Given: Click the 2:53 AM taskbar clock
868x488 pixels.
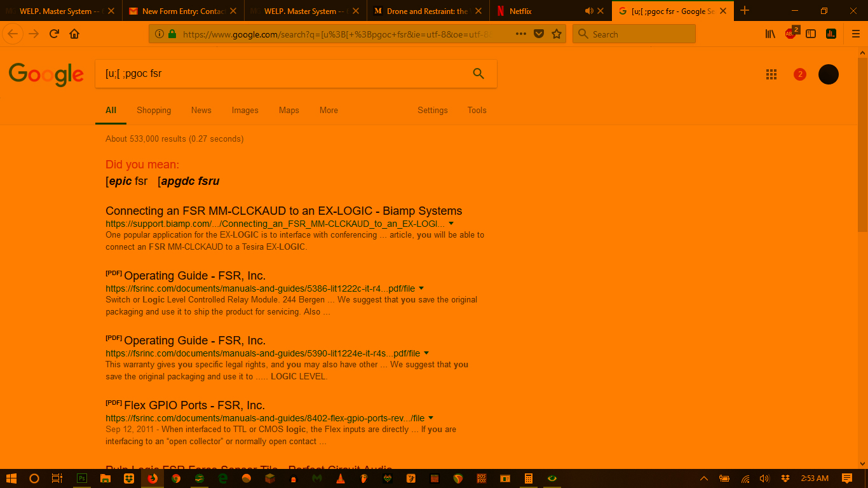Looking at the screenshot, I should 815,478.
